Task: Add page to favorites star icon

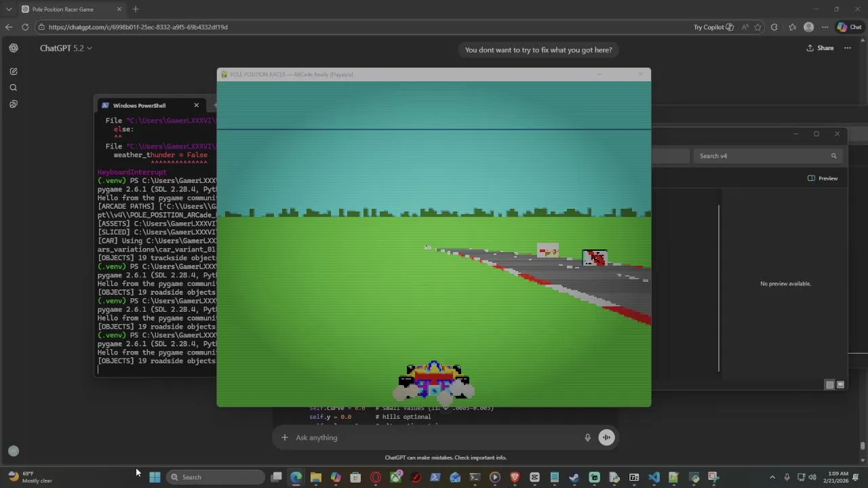Action: tap(757, 27)
